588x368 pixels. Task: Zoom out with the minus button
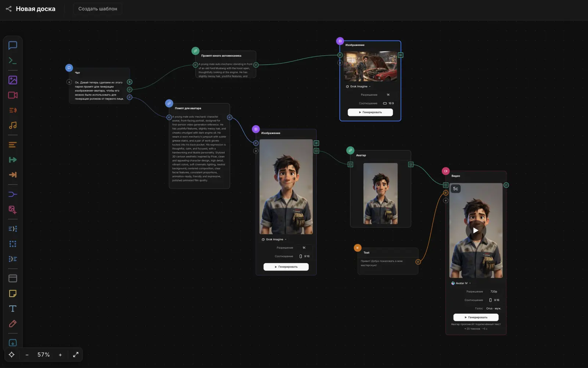pos(27,355)
